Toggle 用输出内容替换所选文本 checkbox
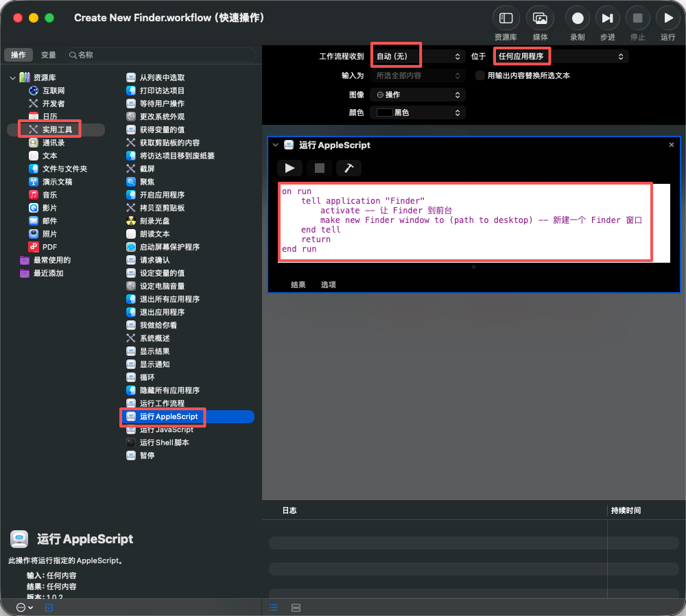This screenshot has width=686, height=616. (x=480, y=75)
